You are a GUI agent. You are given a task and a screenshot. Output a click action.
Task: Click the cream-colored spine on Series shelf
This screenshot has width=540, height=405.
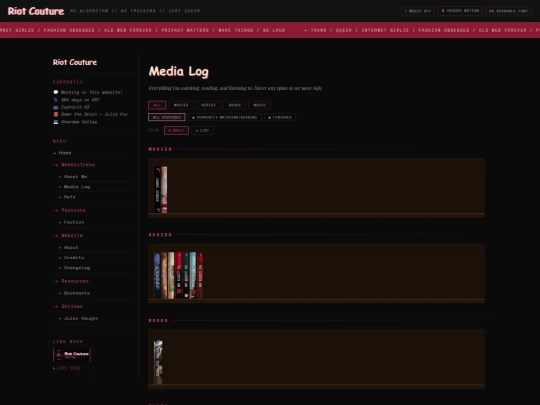(171, 275)
